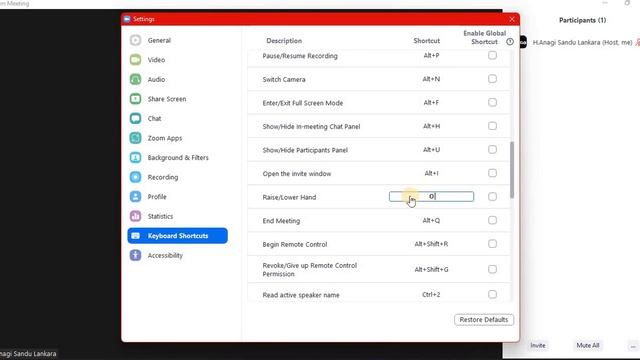Click the Share Screen icon

click(136, 99)
